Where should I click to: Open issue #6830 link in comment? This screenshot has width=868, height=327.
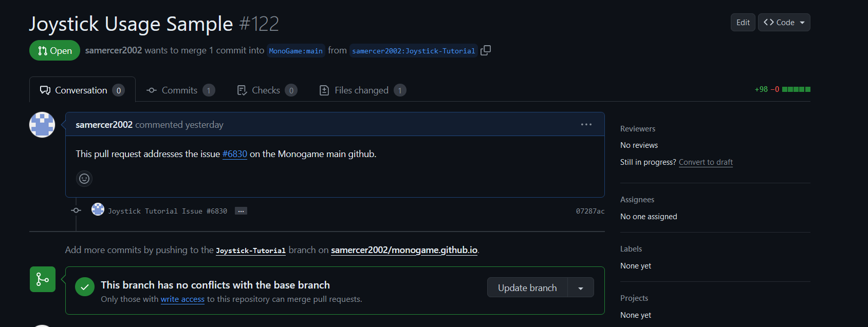[x=235, y=154]
